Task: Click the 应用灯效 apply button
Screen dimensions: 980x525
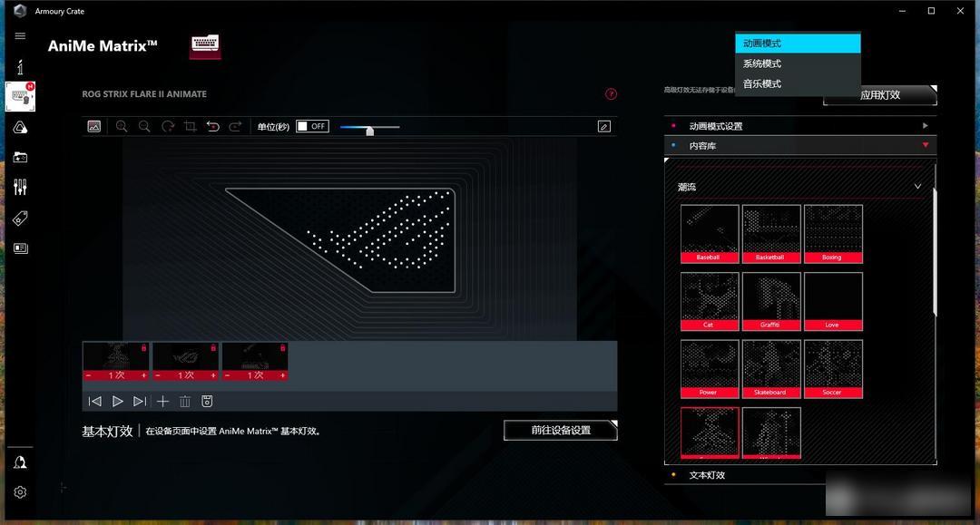Action: point(880,95)
